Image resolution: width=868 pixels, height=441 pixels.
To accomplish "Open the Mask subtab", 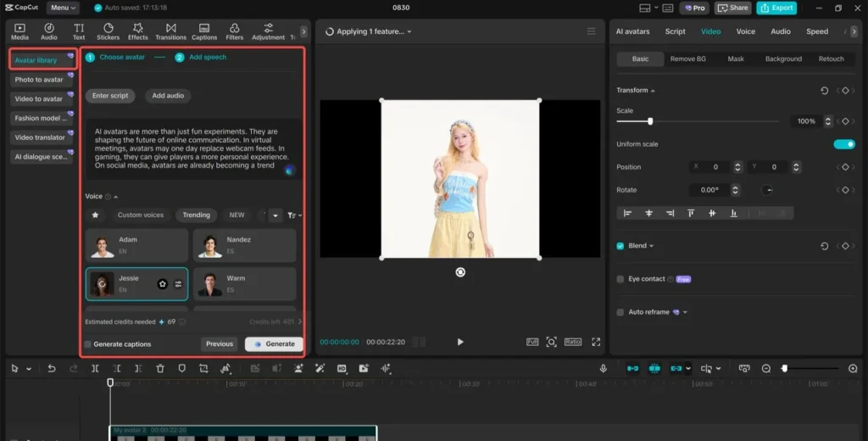I will (x=735, y=59).
